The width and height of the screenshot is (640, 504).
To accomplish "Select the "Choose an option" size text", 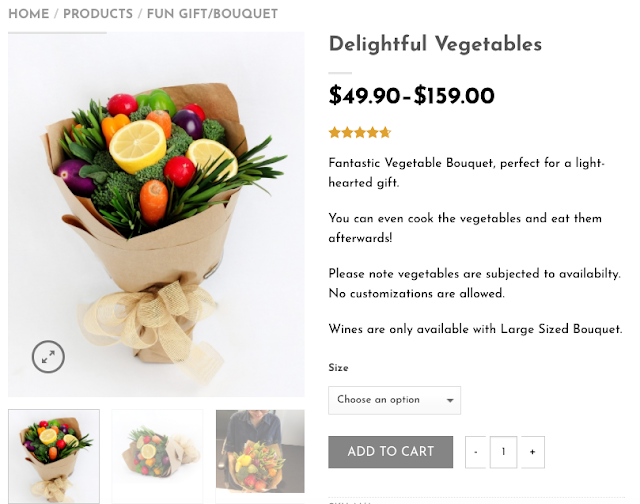I will click(x=379, y=400).
